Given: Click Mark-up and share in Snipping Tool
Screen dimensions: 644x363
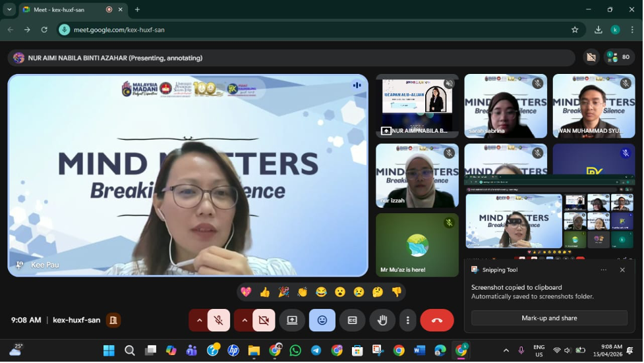Looking at the screenshot, I should (x=549, y=318).
